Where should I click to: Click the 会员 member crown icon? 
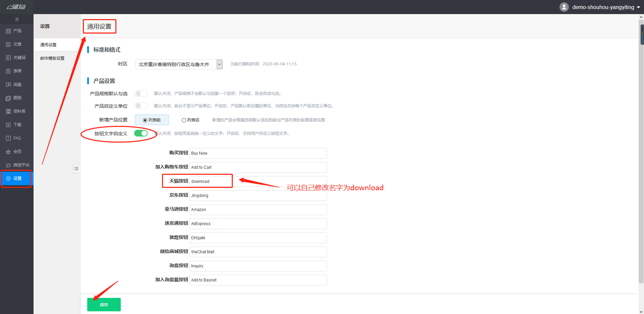pos(8,152)
